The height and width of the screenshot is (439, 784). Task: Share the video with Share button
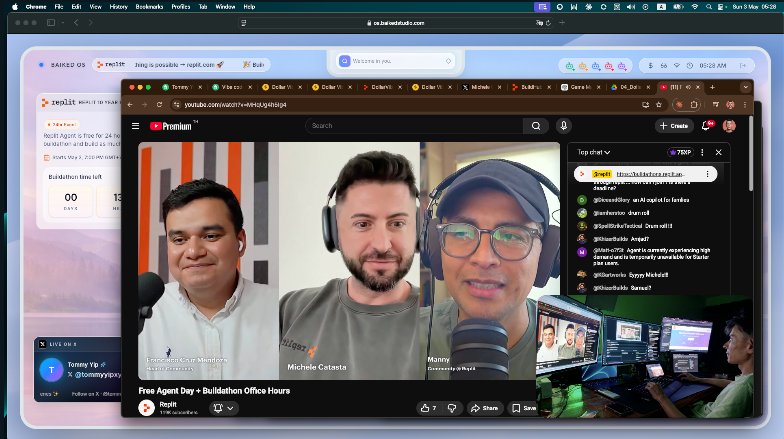point(484,408)
